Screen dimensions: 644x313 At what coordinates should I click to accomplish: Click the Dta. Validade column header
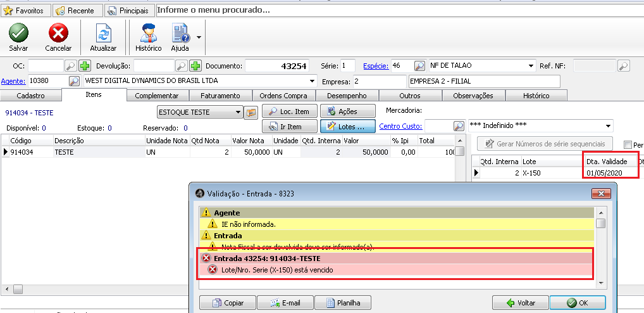pos(611,162)
